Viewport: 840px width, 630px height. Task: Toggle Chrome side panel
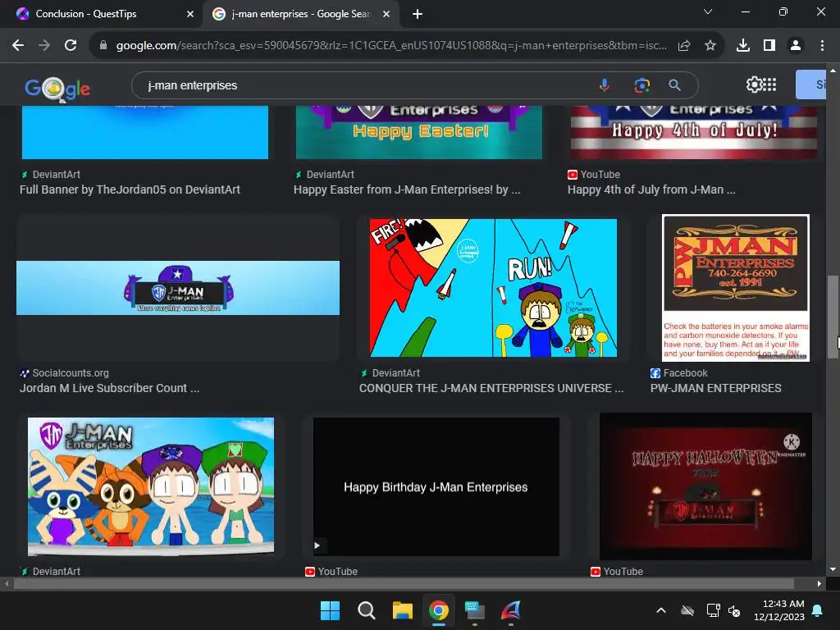click(x=769, y=46)
